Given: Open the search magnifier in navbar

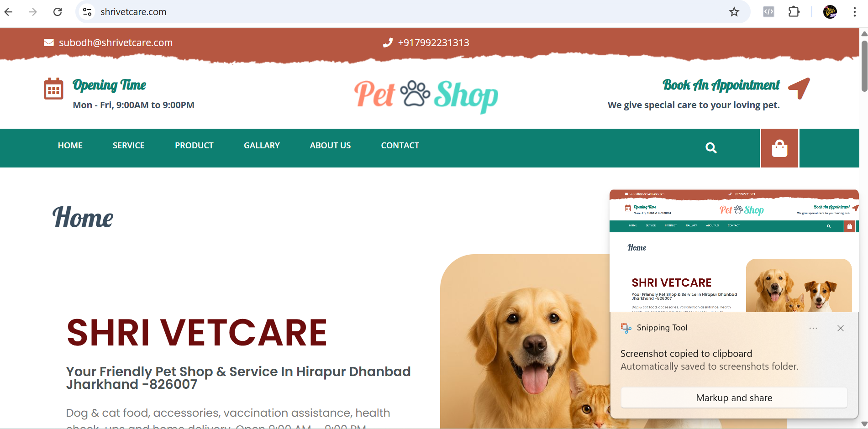Looking at the screenshot, I should (x=711, y=148).
